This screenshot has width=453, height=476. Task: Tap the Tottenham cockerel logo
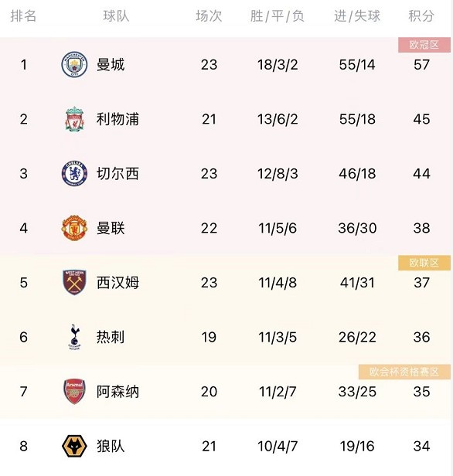[x=74, y=337]
